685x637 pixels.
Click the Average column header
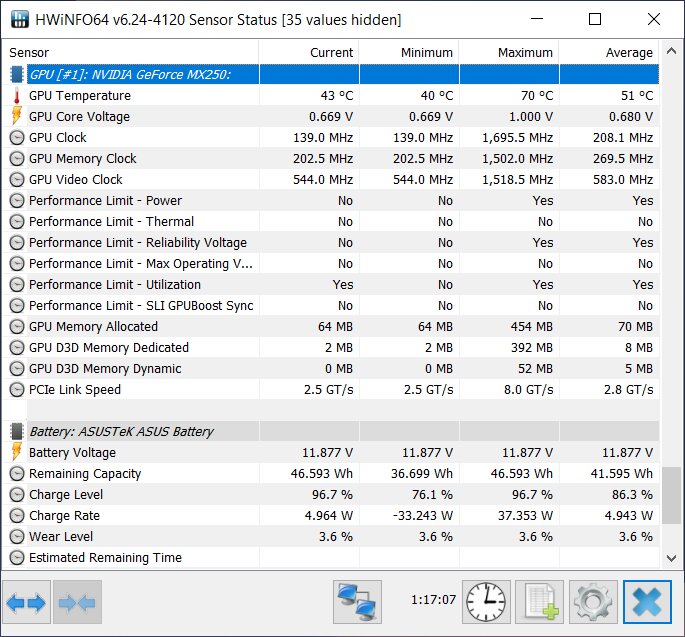(609, 52)
